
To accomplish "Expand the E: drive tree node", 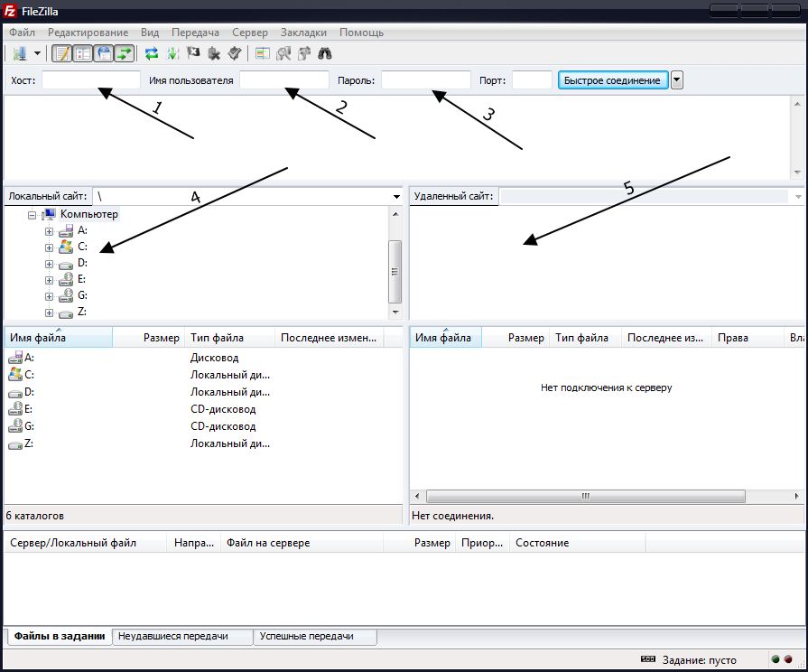I will pyautogui.click(x=49, y=280).
